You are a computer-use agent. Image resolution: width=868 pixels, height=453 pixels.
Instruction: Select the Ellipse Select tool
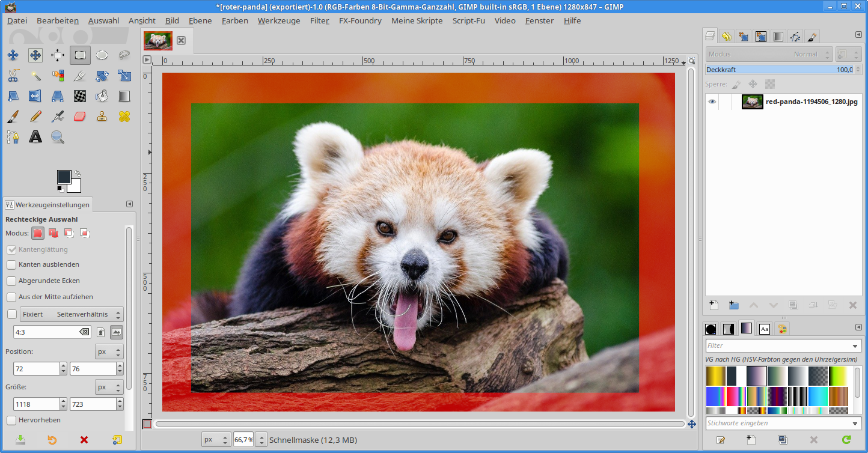[x=102, y=55]
